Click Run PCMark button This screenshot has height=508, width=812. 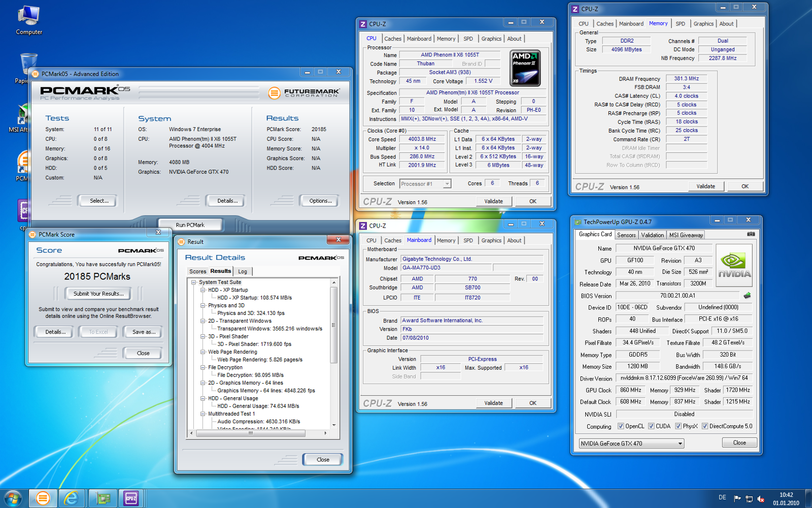coord(190,225)
